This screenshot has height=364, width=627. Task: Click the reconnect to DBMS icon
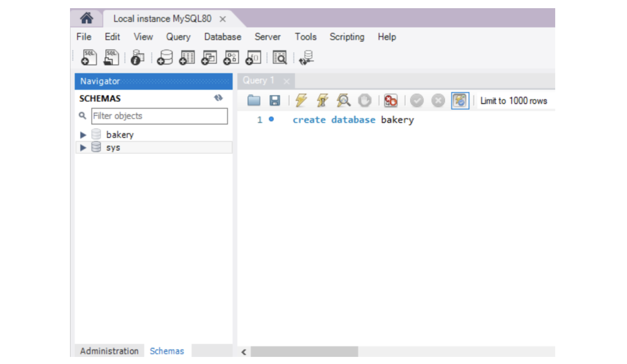pos(306,58)
